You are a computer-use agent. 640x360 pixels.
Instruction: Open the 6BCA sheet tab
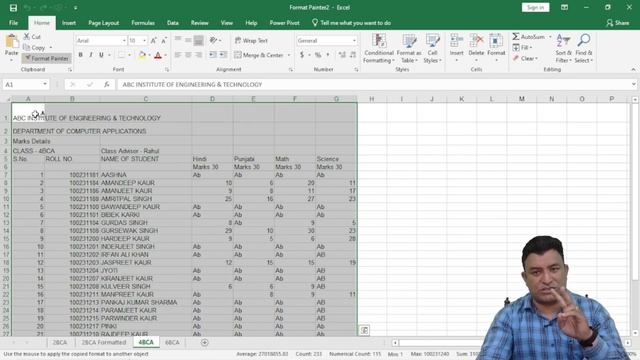click(172, 342)
